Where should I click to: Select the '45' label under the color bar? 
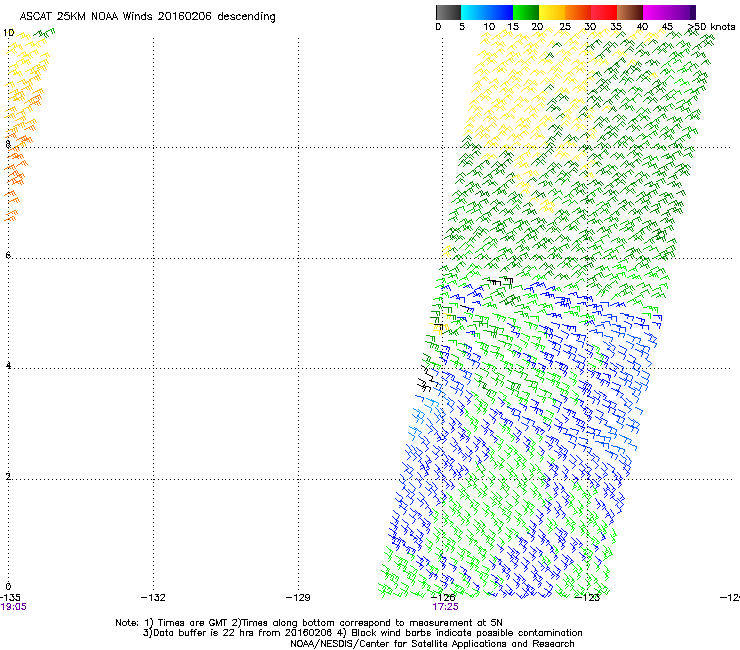pyautogui.click(x=667, y=27)
